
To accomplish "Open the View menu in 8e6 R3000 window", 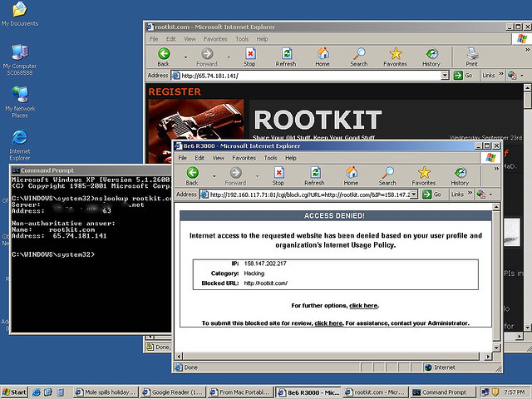I will [219, 158].
